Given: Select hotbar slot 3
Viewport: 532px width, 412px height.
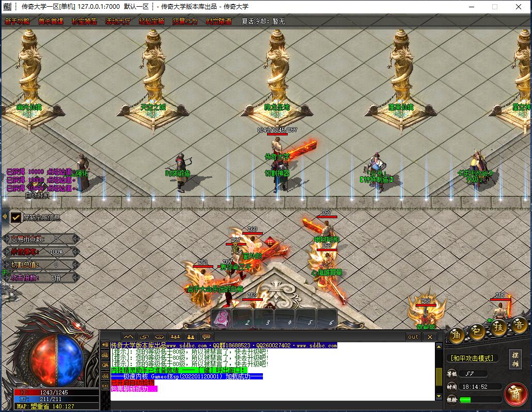Looking at the screenshot, I should pos(263,318).
